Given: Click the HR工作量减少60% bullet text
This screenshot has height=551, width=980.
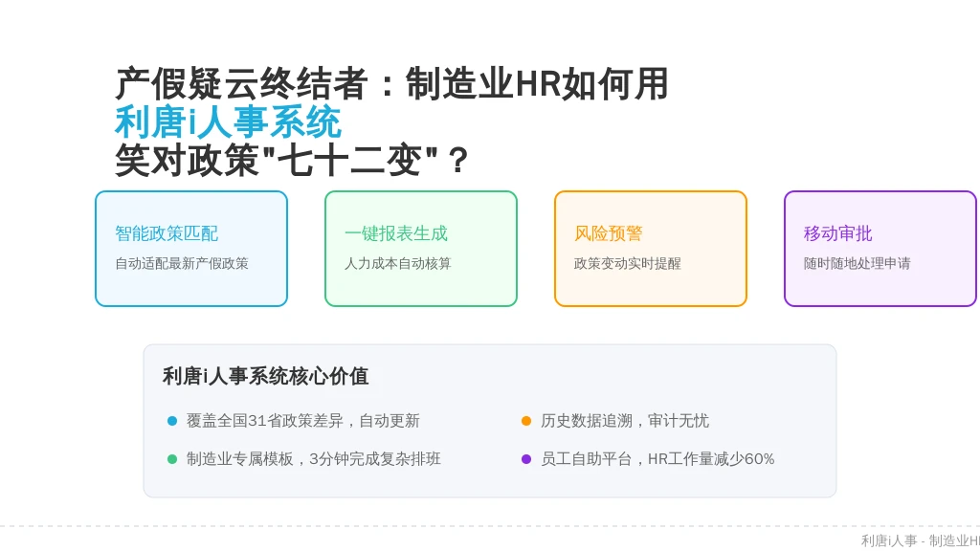Looking at the screenshot, I should (x=711, y=459).
